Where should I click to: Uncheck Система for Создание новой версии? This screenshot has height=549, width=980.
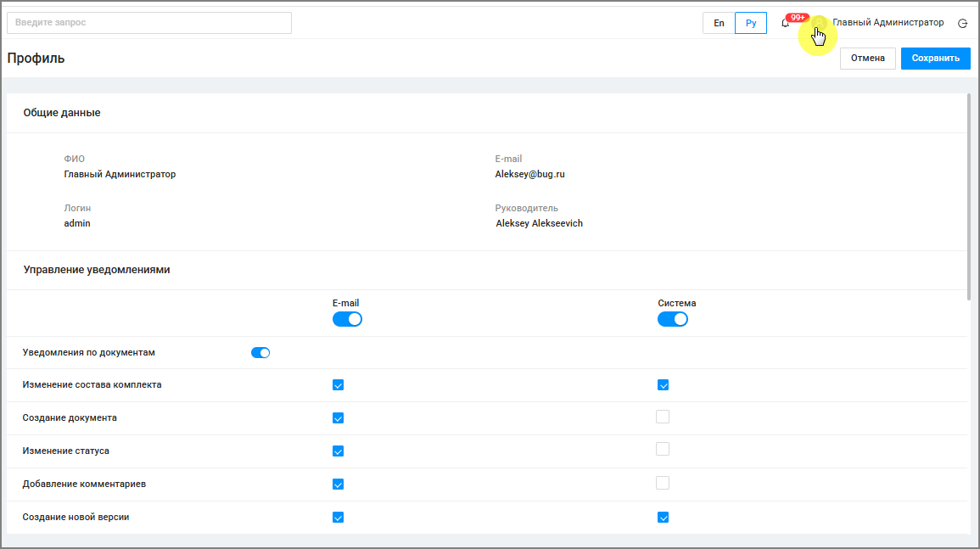coord(664,518)
